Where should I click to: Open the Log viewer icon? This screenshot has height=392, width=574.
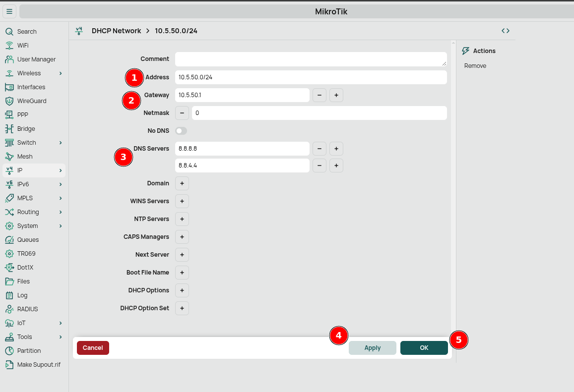click(x=10, y=295)
